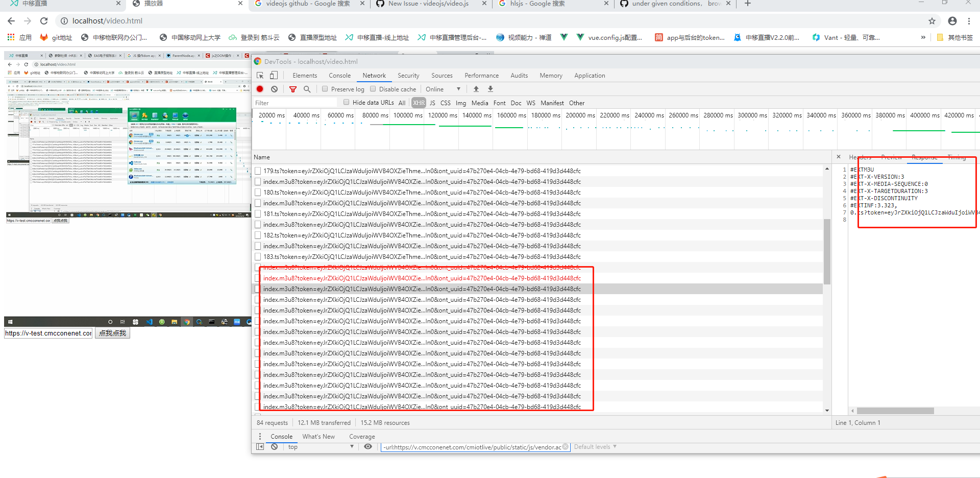
Task: Enable the Disable cache checkbox
Action: [x=373, y=89]
